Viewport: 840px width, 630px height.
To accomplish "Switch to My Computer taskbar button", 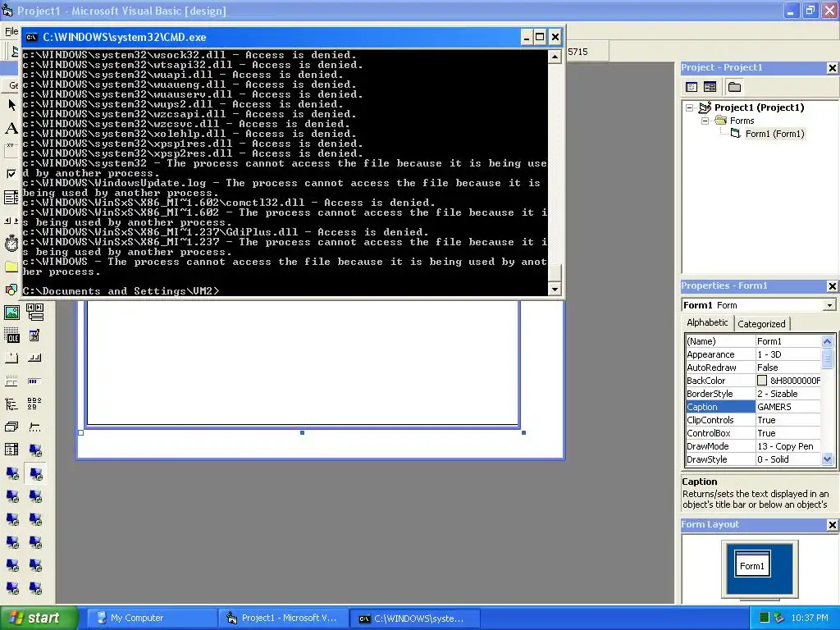I will point(152,619).
